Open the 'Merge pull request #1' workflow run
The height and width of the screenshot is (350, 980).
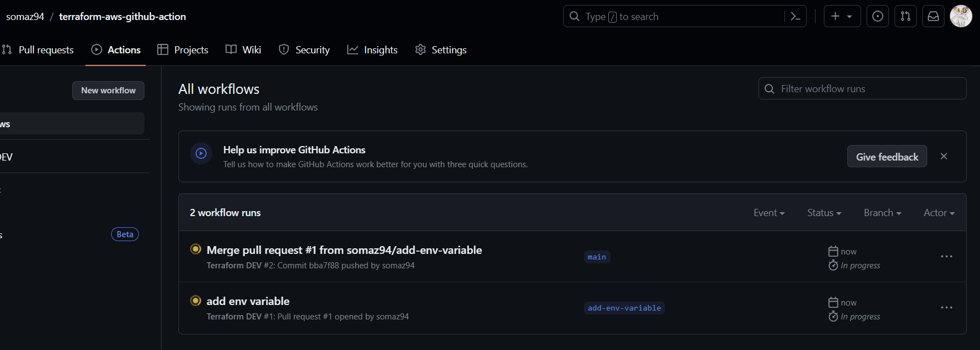[344, 250]
